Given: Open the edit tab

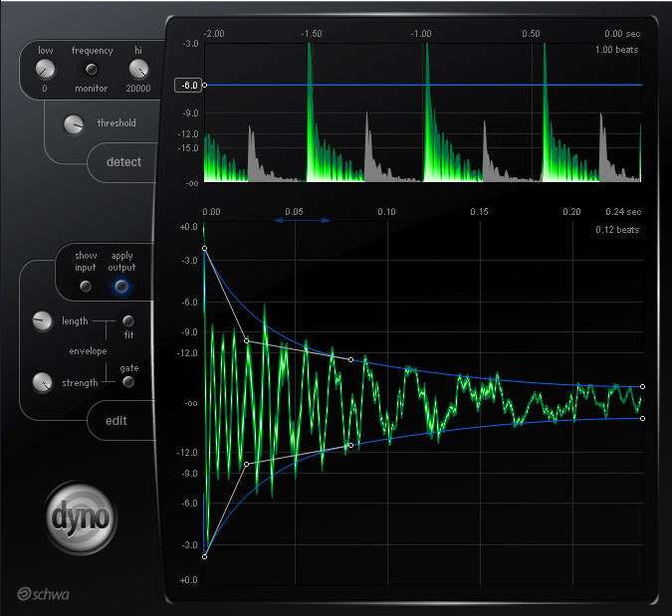Looking at the screenshot, I should (116, 420).
